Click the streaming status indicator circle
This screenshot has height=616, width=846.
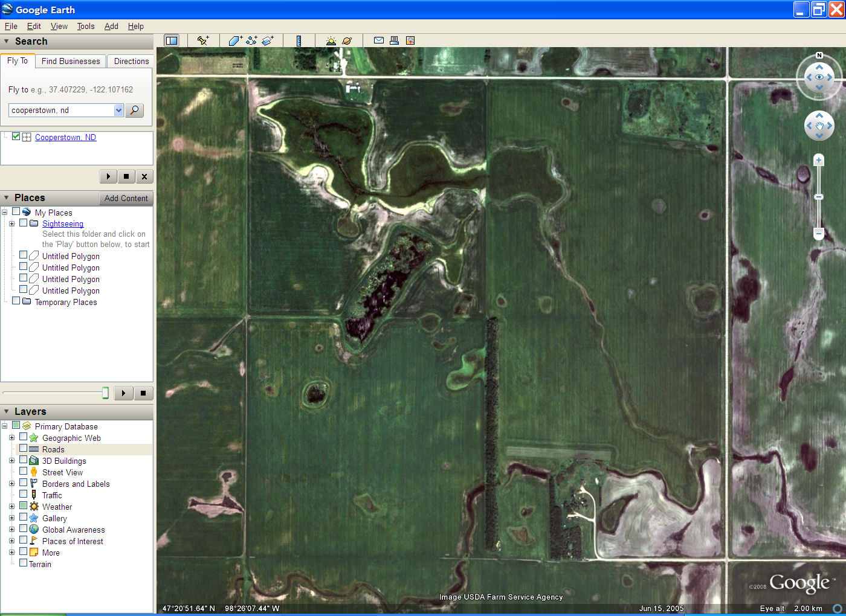coord(838,608)
